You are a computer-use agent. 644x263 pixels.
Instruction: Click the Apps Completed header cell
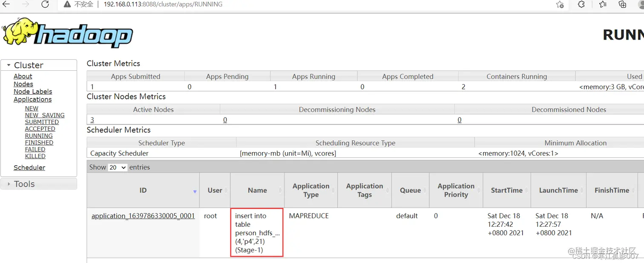pyautogui.click(x=408, y=77)
